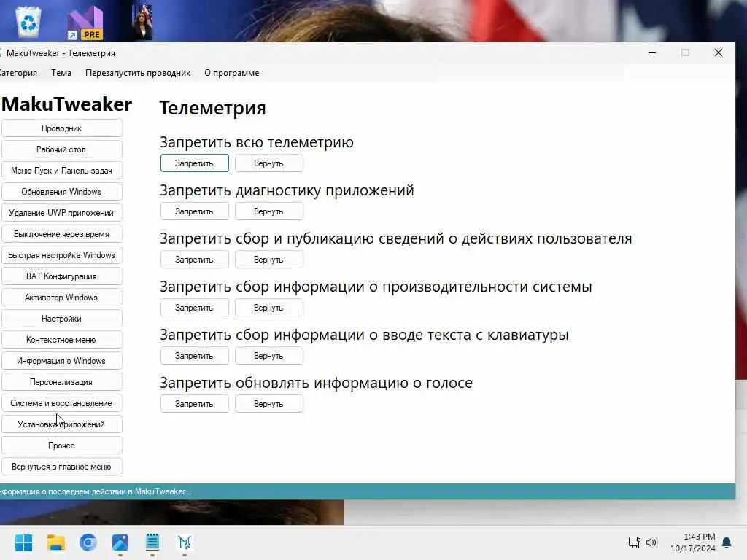Go to Контекстное меню section
The width and height of the screenshot is (747, 560).
[62, 340]
